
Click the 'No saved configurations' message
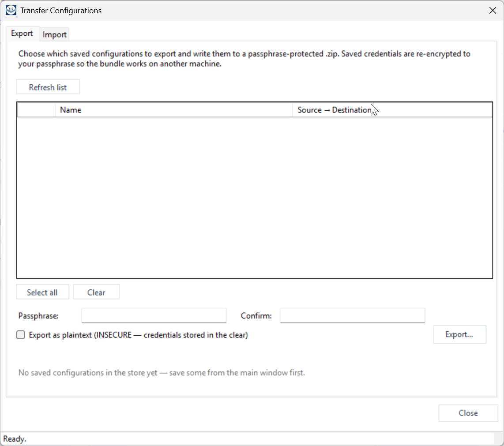coord(162,373)
